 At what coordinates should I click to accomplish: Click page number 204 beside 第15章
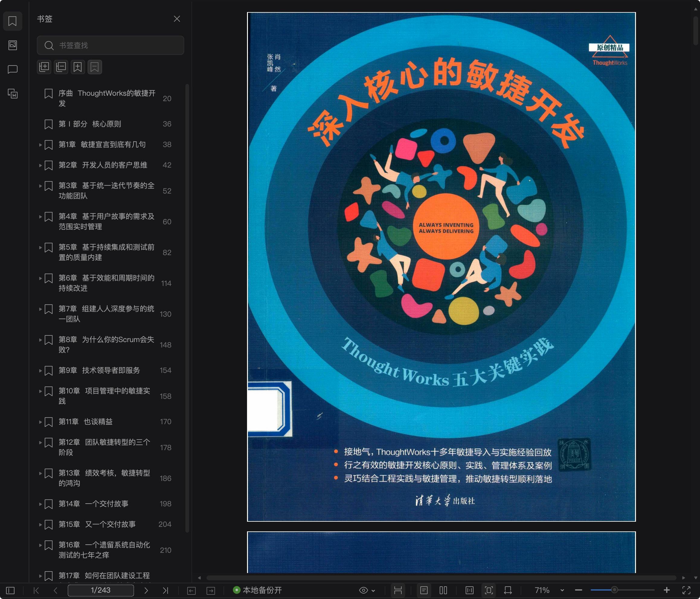point(165,524)
